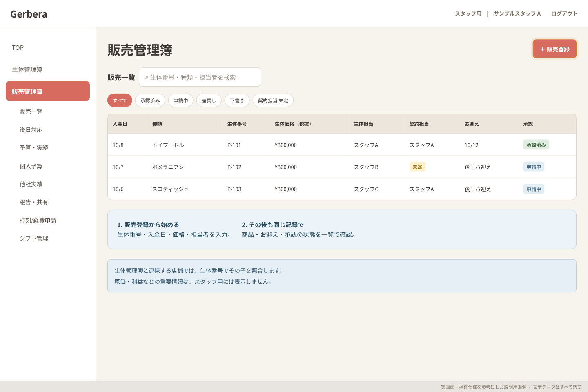
Task: Click サンプルスタッフ A user name
Action: click(x=517, y=13)
